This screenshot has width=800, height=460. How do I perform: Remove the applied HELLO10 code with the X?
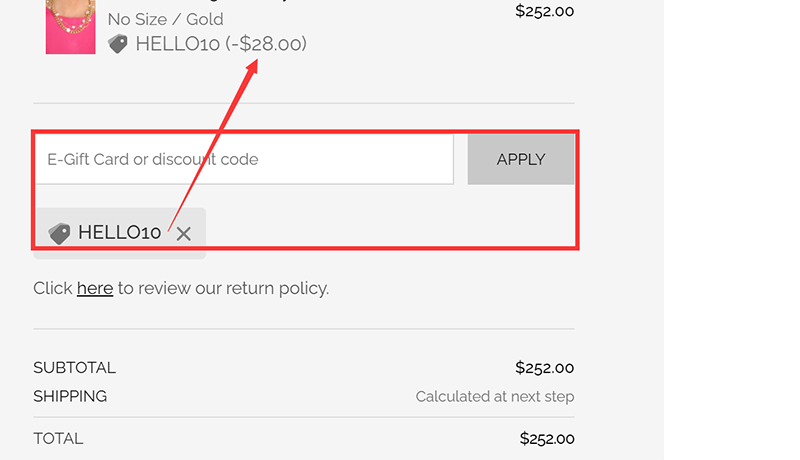point(183,234)
